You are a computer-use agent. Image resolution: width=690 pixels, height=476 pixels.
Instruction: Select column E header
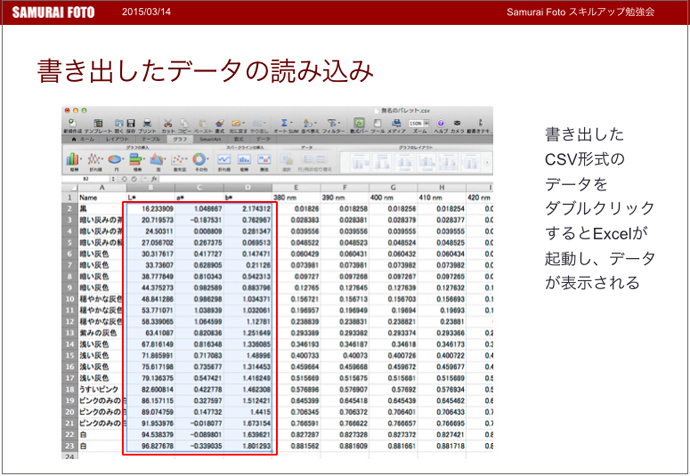[x=296, y=187]
